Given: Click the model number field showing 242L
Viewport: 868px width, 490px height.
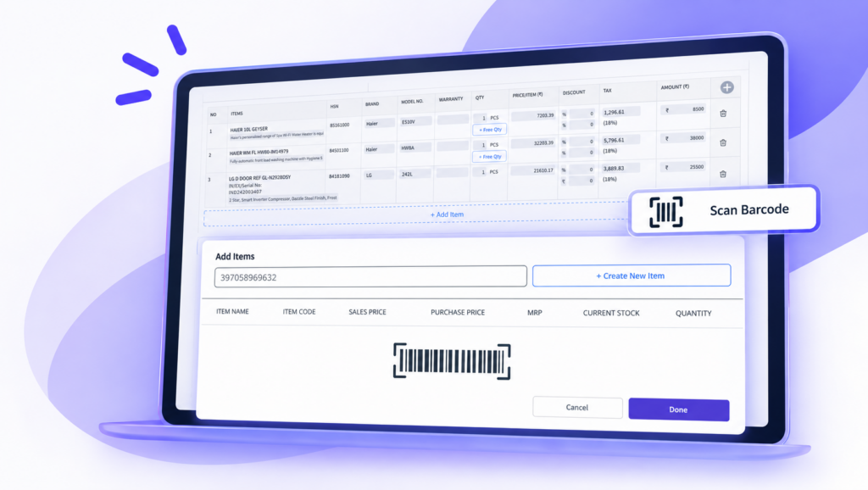Looking at the screenshot, I should pyautogui.click(x=415, y=174).
